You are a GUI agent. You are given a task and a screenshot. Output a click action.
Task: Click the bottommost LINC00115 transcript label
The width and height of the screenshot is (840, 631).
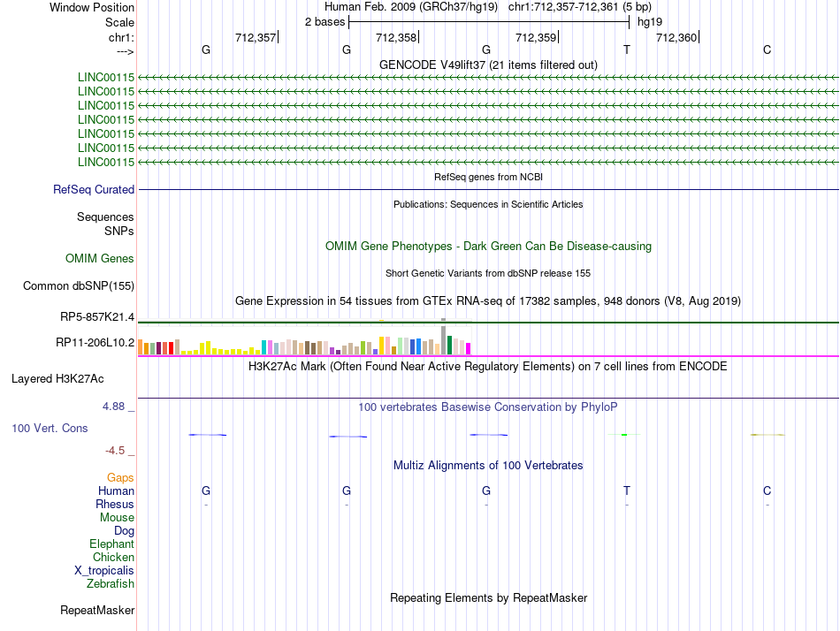point(106,162)
